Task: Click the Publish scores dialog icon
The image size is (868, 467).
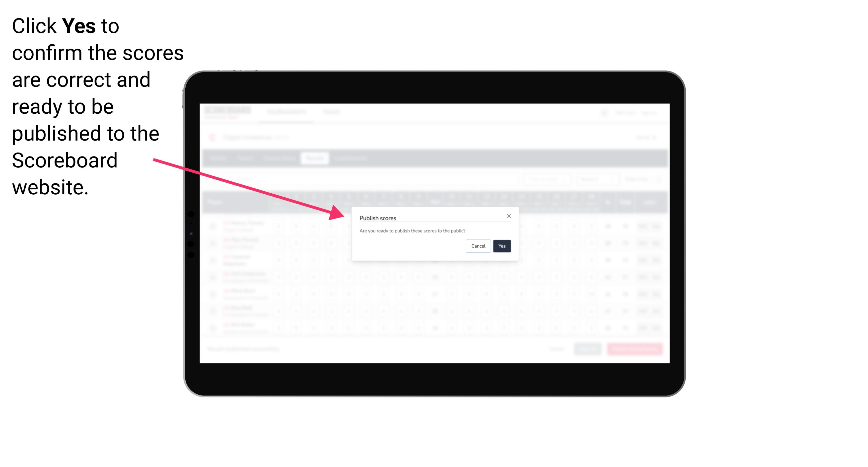Action: coord(508,216)
